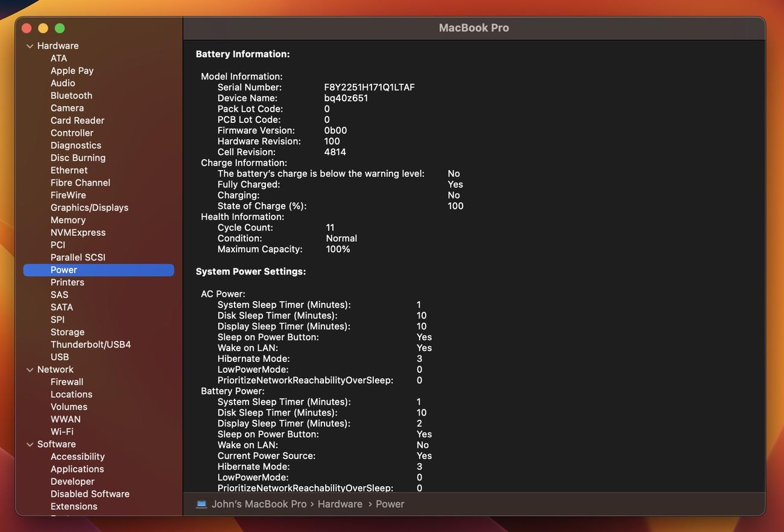Click Hardware in the path bar
This screenshot has width=784, height=532.
pyautogui.click(x=340, y=504)
